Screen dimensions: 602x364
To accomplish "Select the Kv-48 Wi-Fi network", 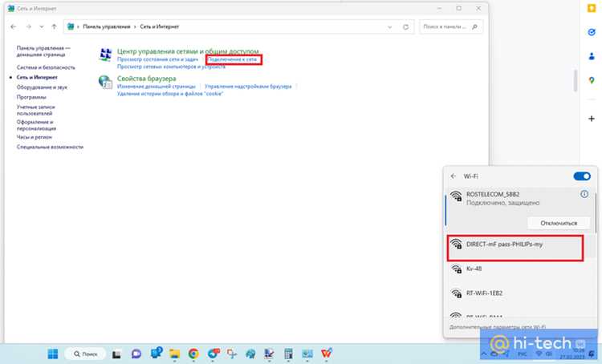I will 520,269.
